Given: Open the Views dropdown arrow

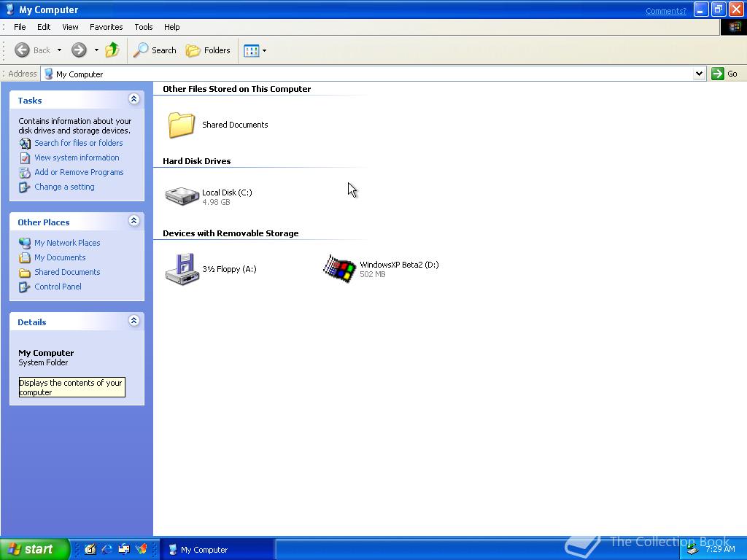Looking at the screenshot, I should pyautogui.click(x=264, y=50).
